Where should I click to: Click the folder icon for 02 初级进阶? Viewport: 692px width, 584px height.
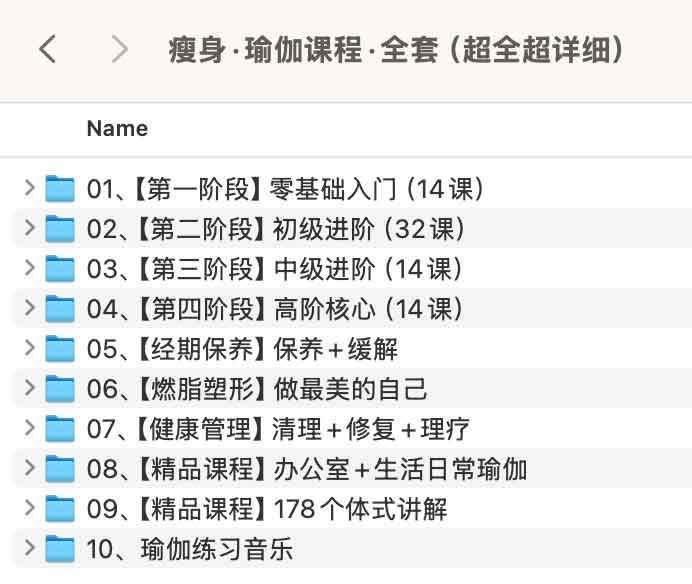[x=61, y=229]
